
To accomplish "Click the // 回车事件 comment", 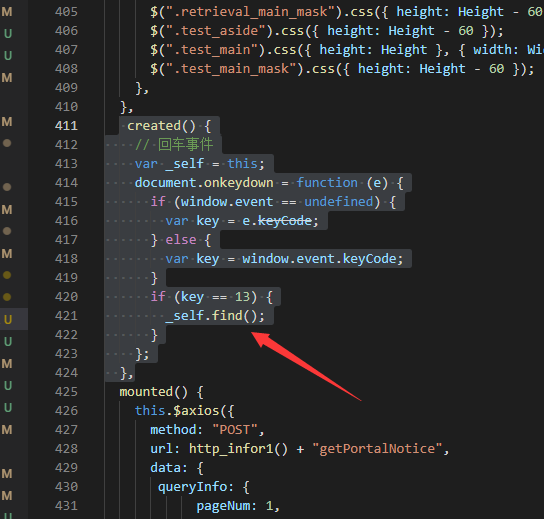I will (x=173, y=145).
